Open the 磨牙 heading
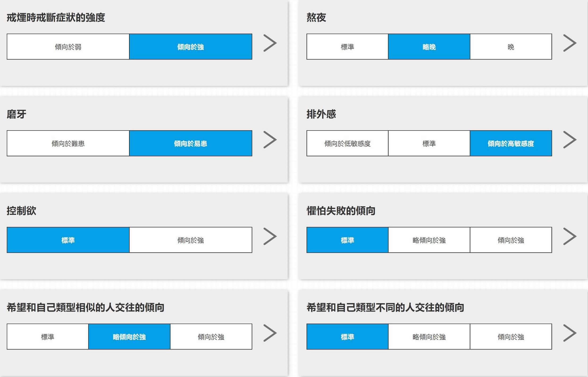588x377 pixels. click(17, 114)
